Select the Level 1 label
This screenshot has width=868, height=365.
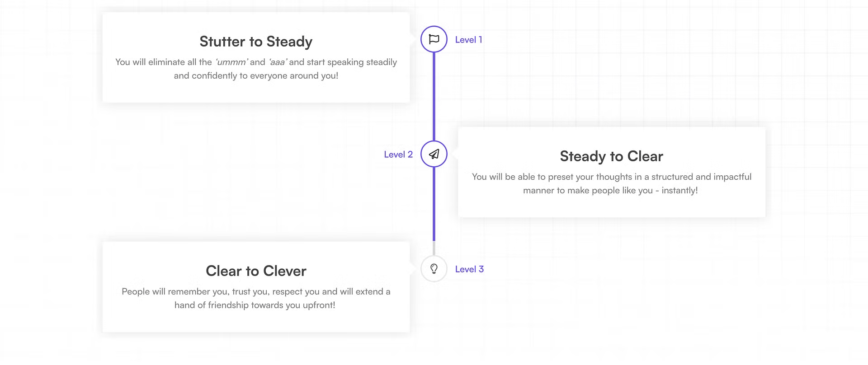tap(468, 40)
